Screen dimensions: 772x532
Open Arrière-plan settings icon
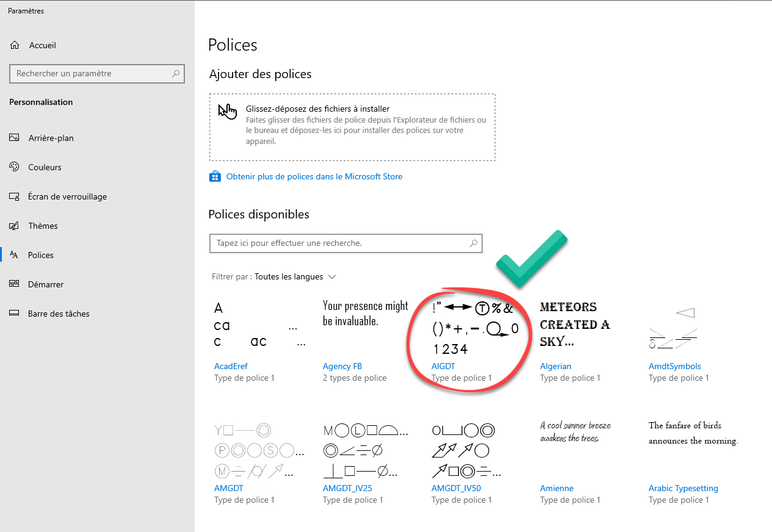click(x=15, y=138)
